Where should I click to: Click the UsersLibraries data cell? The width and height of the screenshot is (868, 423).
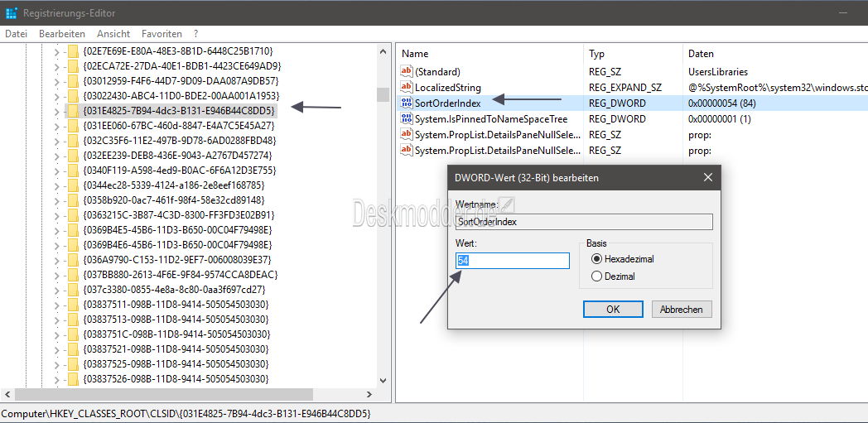pos(718,71)
